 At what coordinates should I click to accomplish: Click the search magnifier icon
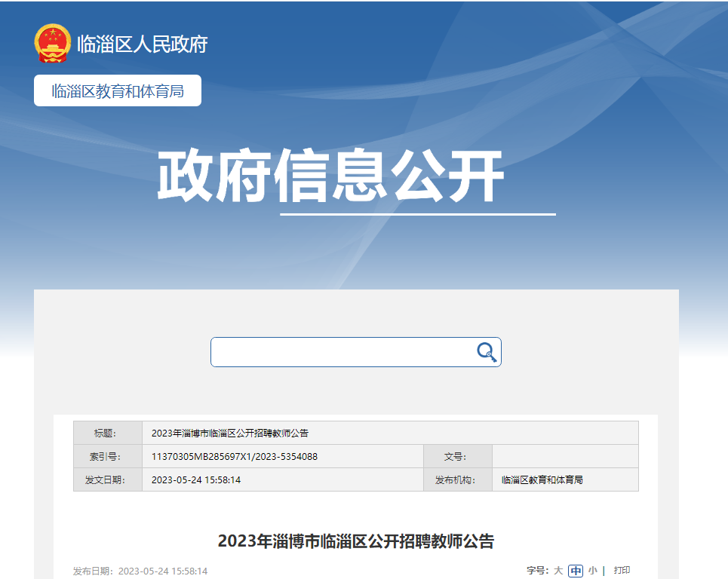[487, 352]
